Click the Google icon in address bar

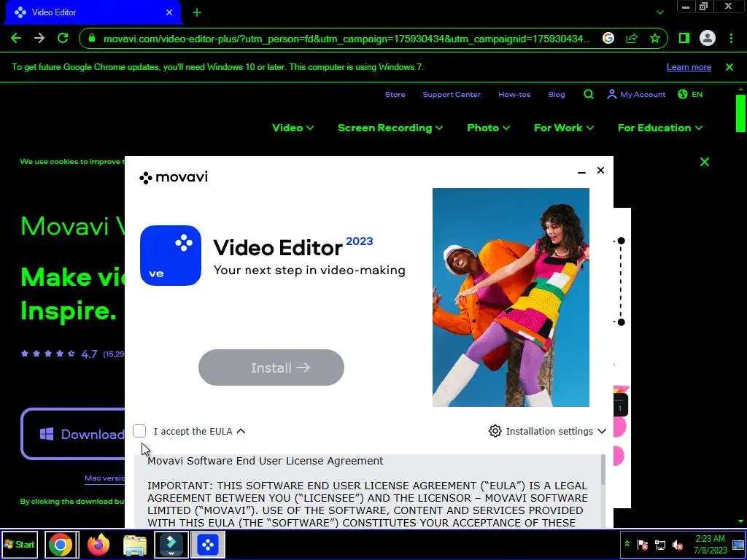(x=608, y=38)
